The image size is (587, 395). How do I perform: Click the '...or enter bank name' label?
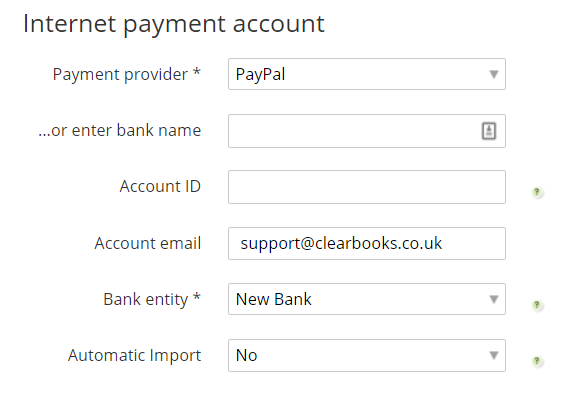point(119,130)
